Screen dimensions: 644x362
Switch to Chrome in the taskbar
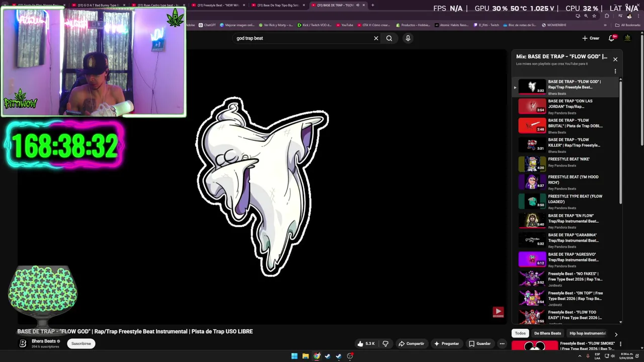316,356
